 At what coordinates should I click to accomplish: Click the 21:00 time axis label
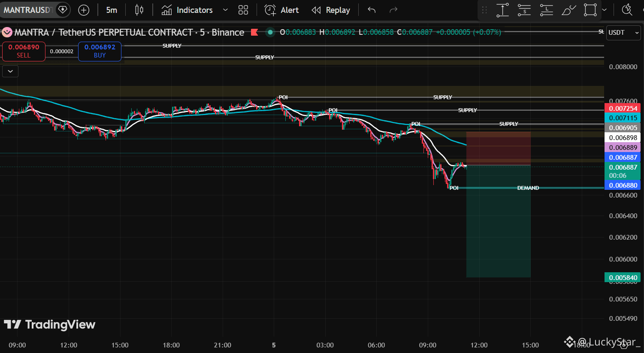click(x=223, y=345)
